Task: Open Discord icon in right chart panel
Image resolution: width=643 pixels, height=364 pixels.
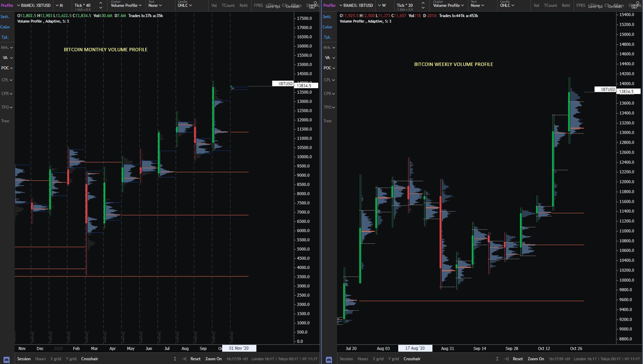Action: [329, 360]
